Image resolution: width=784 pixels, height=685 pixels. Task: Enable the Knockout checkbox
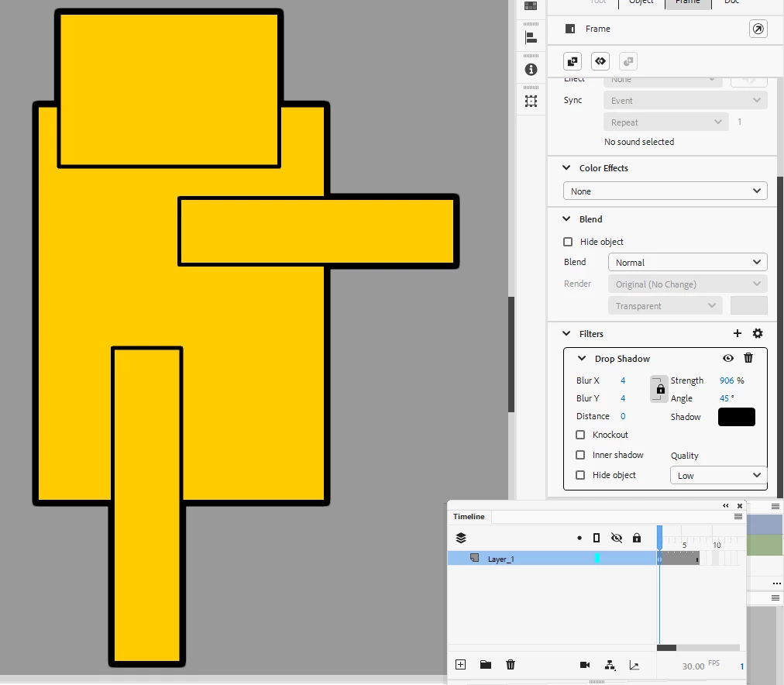(x=580, y=435)
